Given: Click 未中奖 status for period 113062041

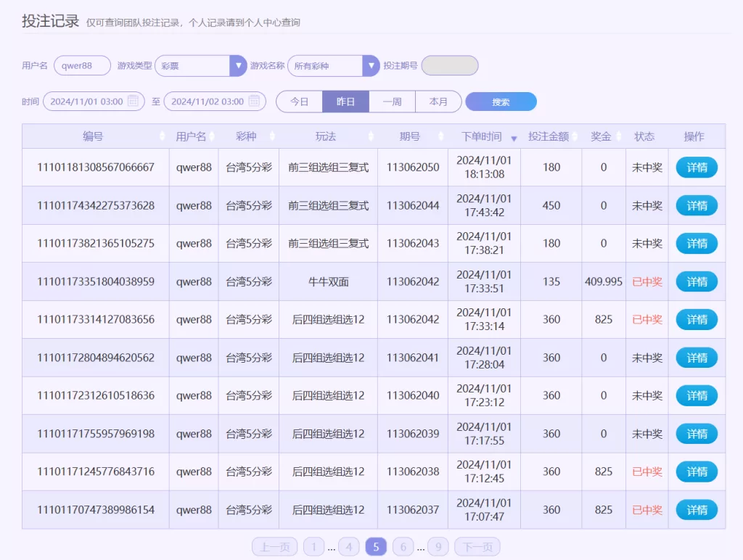Looking at the screenshot, I should 647,358.
